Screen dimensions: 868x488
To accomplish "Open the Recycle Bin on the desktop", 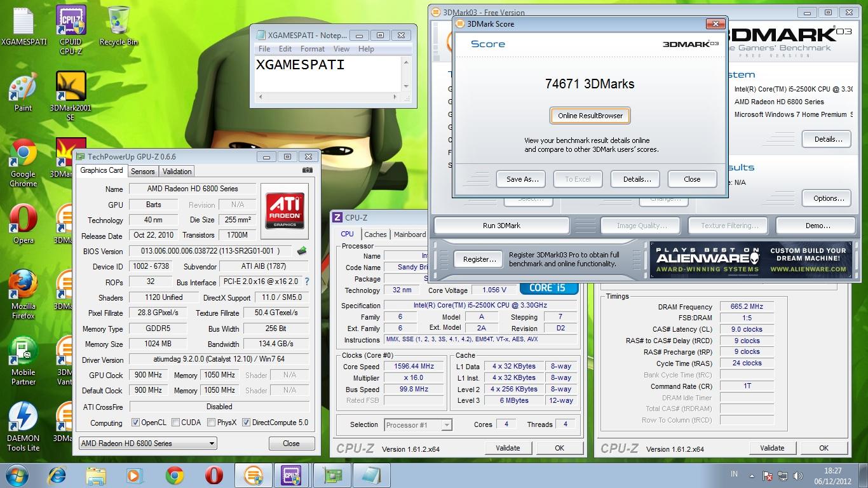I will [119, 25].
